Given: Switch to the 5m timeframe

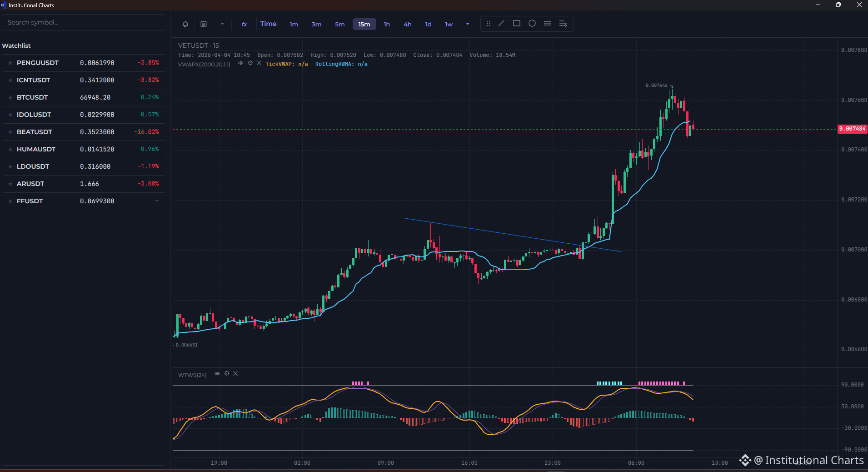Looking at the screenshot, I should 340,24.
